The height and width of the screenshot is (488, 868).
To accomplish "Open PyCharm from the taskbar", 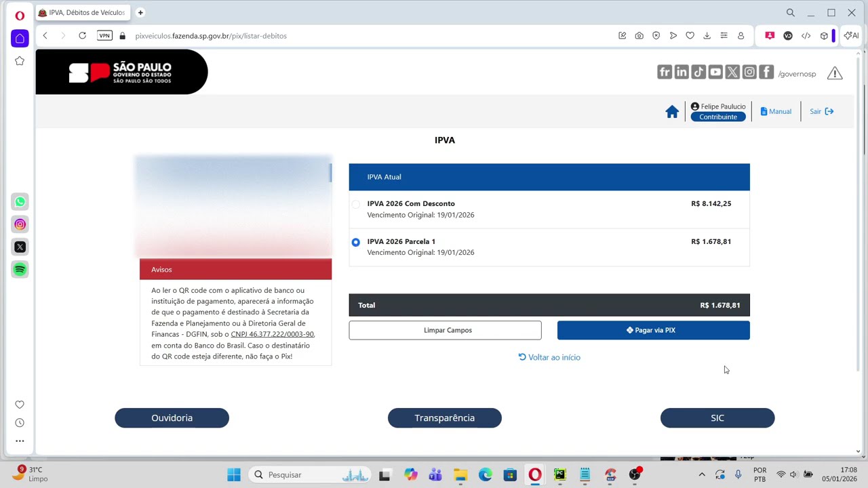I will click(560, 474).
